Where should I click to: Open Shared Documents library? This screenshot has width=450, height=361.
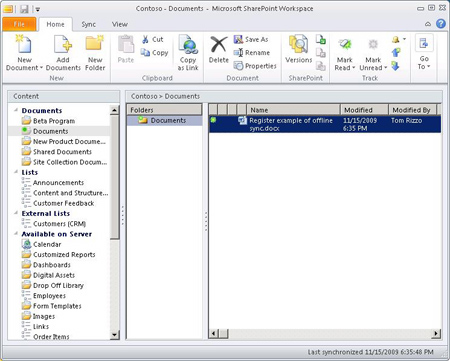tap(57, 152)
